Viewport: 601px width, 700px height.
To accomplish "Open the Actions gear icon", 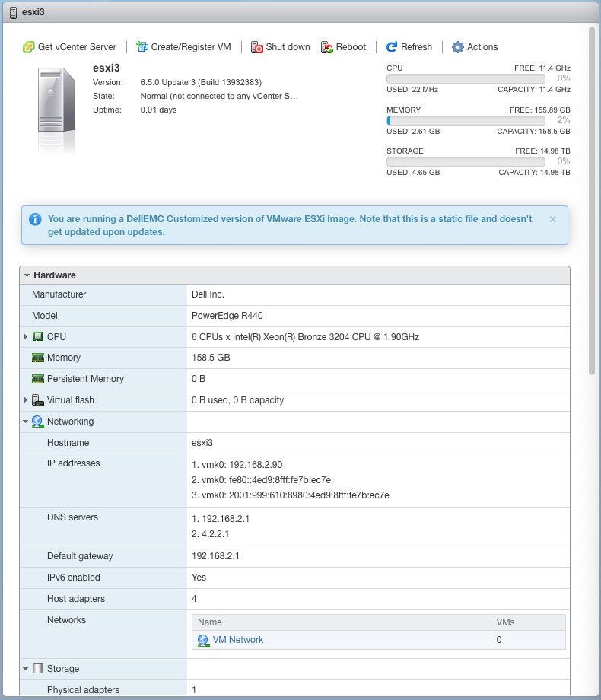I will (x=458, y=47).
